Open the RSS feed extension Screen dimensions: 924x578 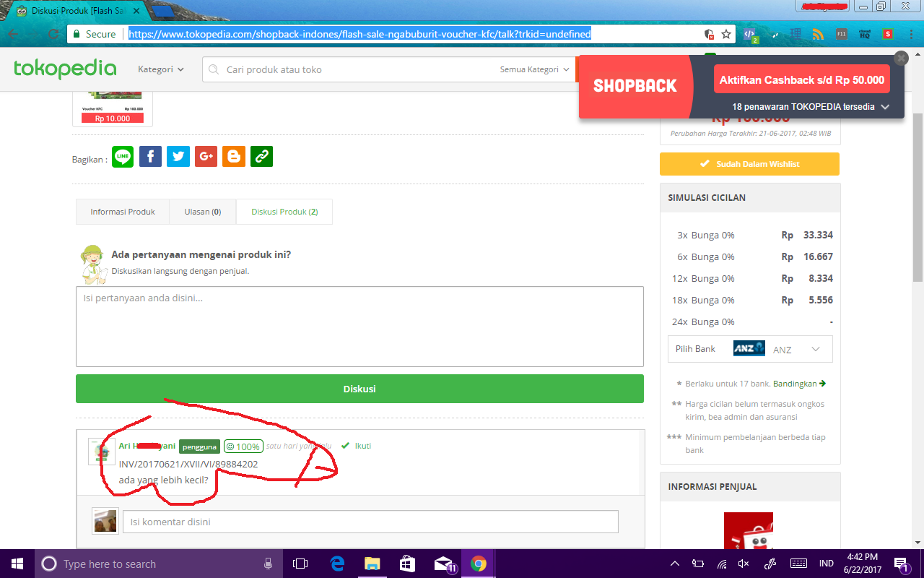(x=818, y=34)
